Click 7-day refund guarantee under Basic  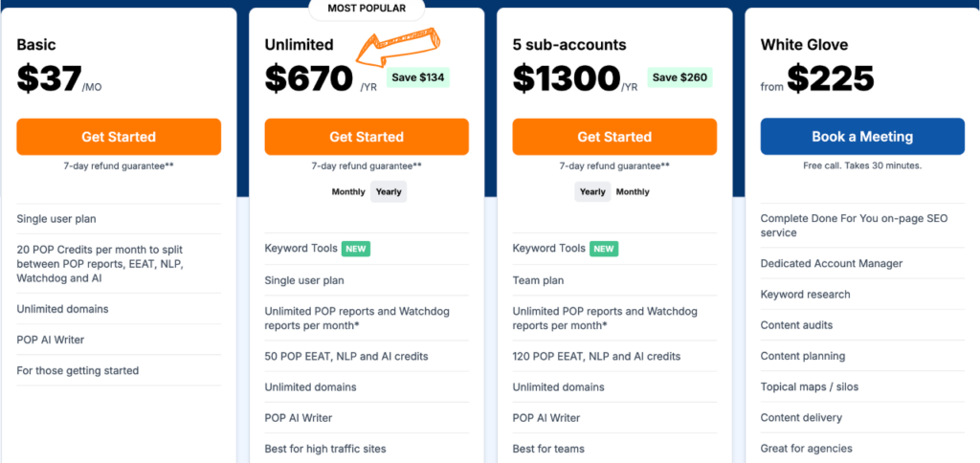tap(119, 166)
